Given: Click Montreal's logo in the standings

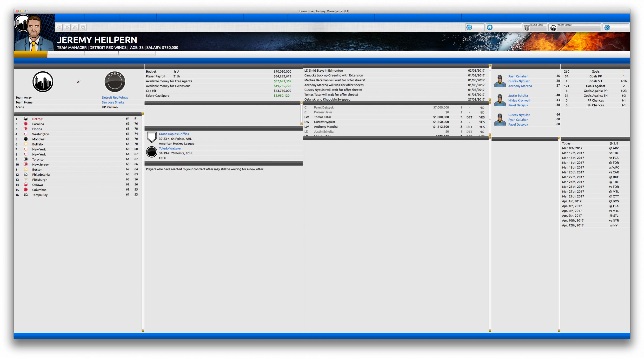Looking at the screenshot, I should (x=26, y=139).
